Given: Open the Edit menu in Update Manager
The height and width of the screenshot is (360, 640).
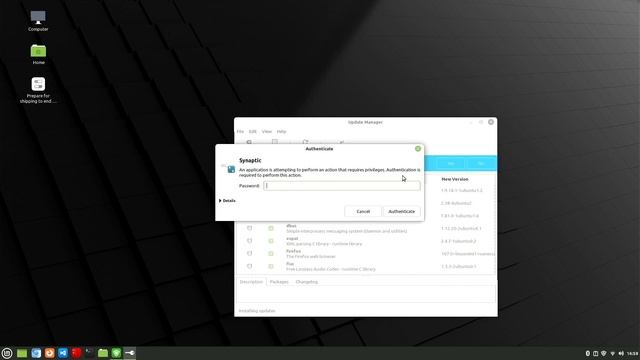Looking at the screenshot, I should point(253,131).
